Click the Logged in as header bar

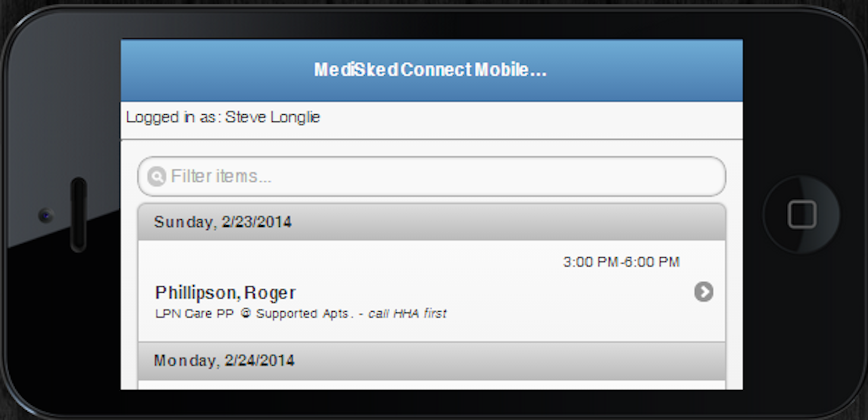tap(430, 117)
